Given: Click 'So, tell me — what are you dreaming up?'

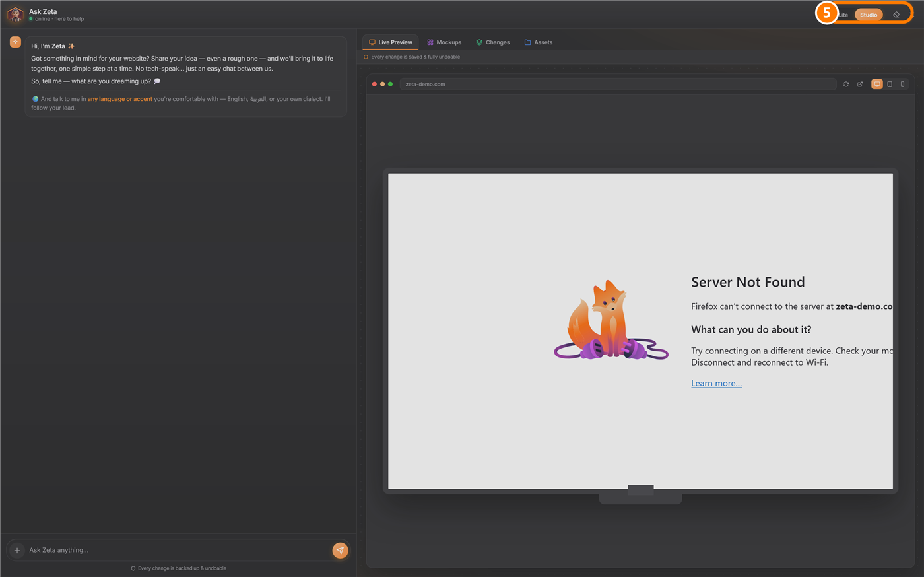Looking at the screenshot, I should (x=91, y=81).
